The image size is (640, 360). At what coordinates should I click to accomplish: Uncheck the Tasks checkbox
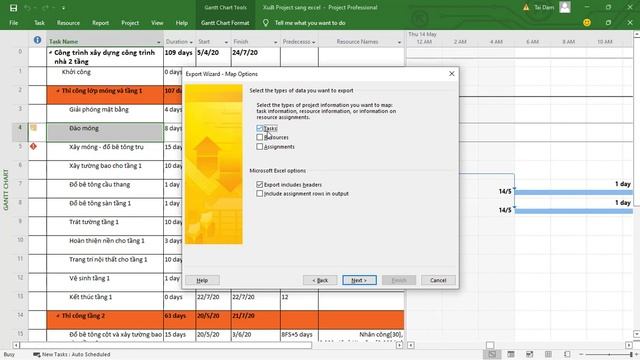[260, 128]
